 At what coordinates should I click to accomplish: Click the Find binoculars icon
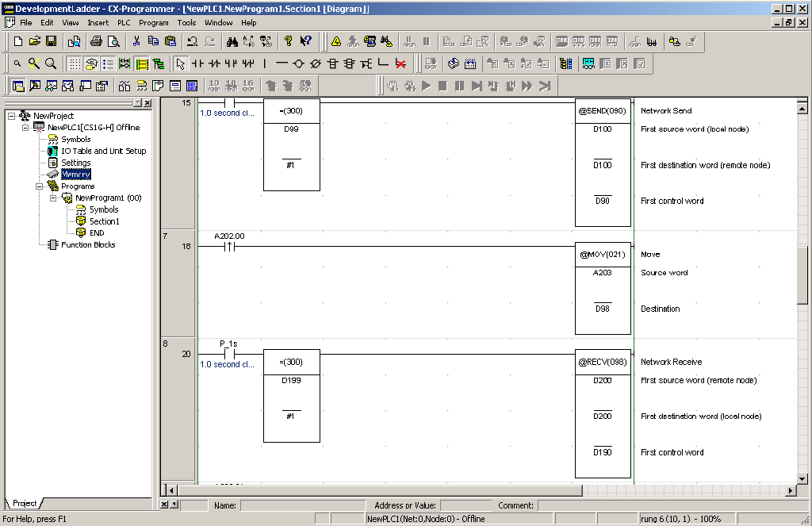(x=232, y=41)
